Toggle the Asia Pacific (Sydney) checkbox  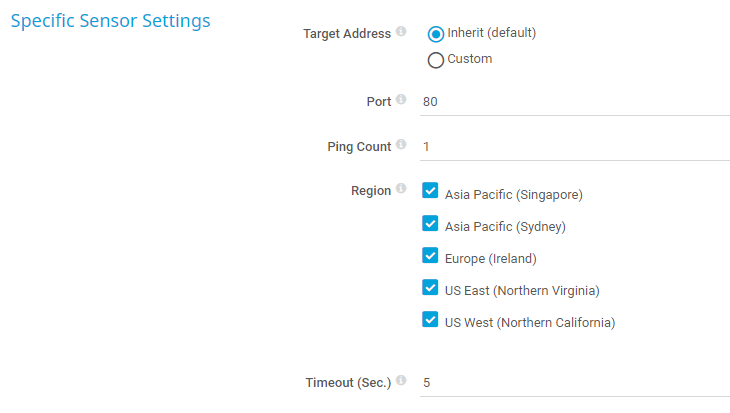click(x=431, y=223)
